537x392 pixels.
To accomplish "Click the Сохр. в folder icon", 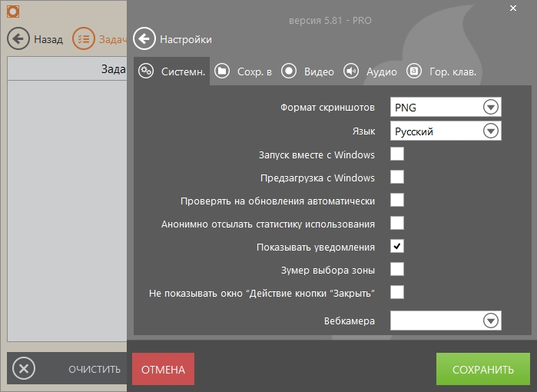I will [x=222, y=71].
